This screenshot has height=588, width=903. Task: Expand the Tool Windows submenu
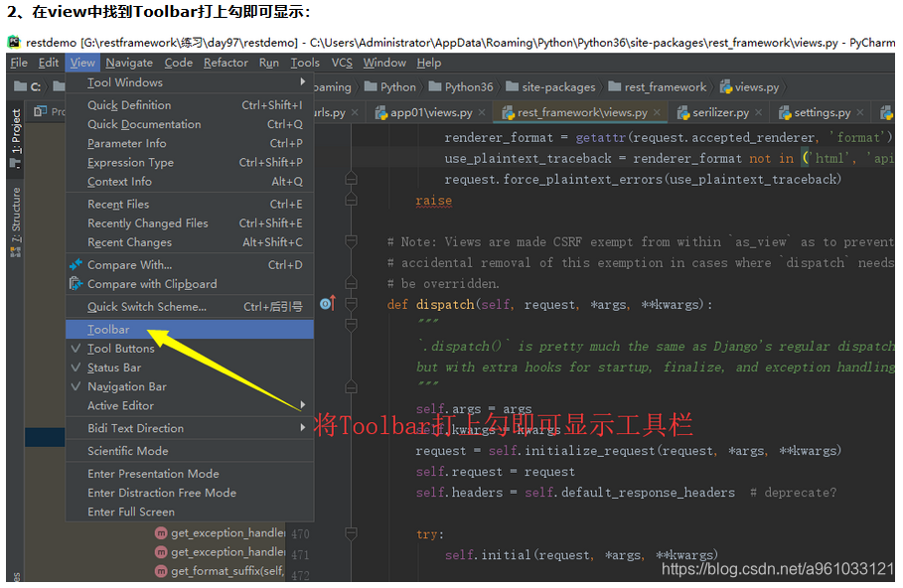click(190, 82)
